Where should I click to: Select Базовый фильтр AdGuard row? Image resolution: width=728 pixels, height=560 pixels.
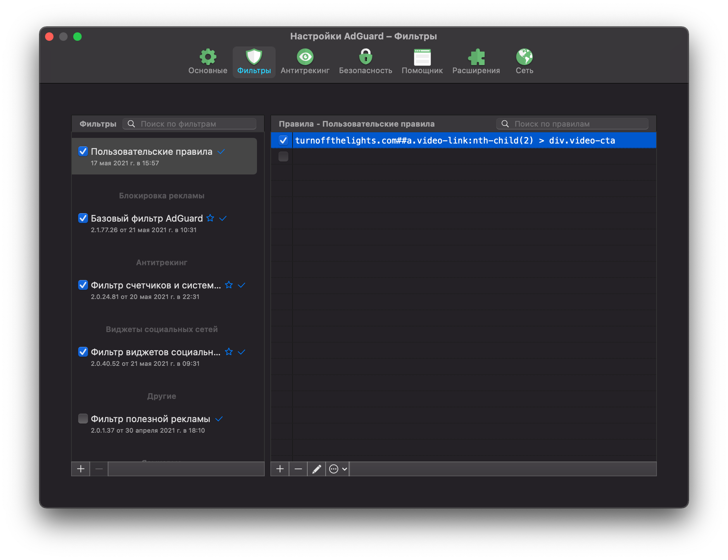click(x=164, y=223)
